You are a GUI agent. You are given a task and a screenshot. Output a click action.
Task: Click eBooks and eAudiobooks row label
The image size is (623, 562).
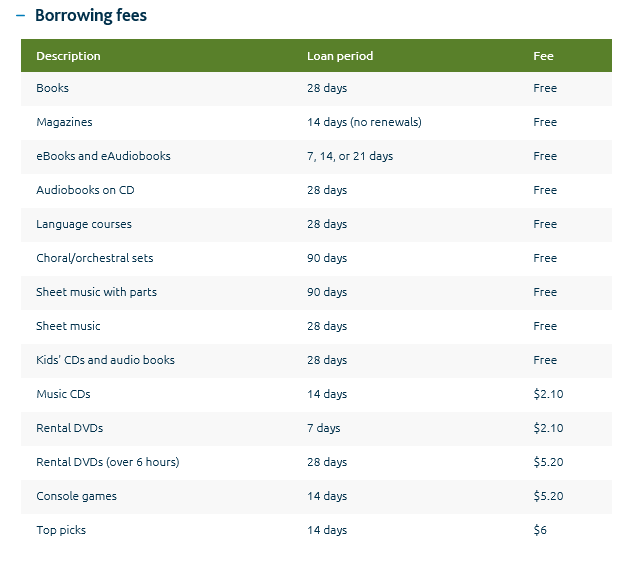click(103, 156)
